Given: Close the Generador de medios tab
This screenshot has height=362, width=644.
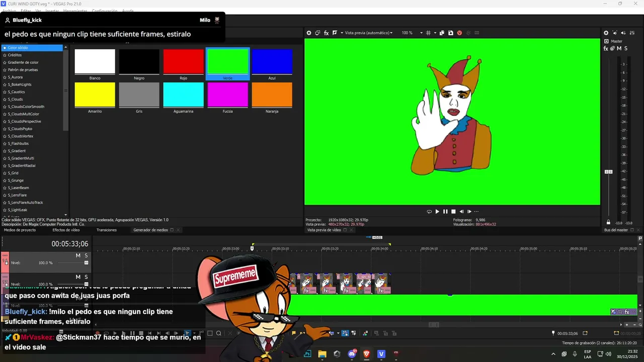Looking at the screenshot, I should (178, 230).
